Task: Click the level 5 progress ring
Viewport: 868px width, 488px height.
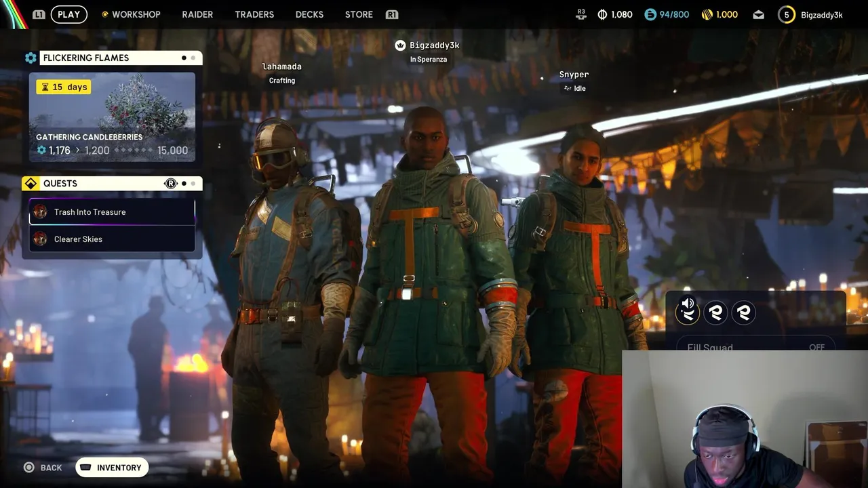Action: tap(787, 14)
